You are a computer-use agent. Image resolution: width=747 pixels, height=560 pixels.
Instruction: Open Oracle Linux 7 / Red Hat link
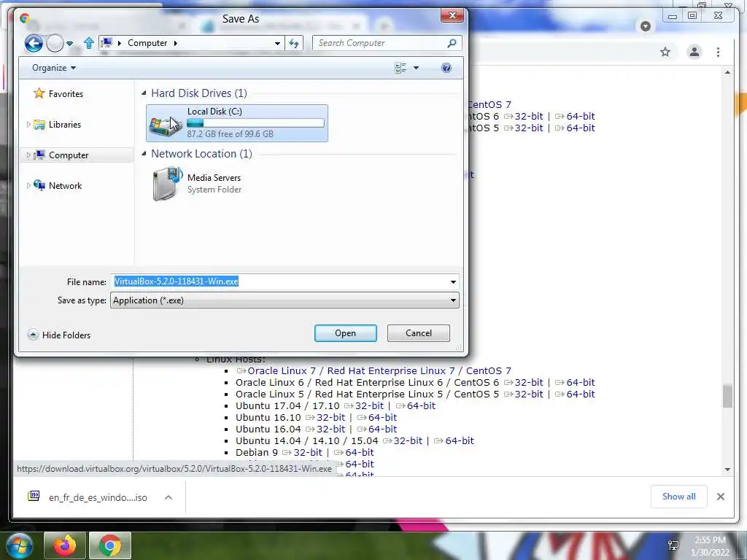pos(379,370)
